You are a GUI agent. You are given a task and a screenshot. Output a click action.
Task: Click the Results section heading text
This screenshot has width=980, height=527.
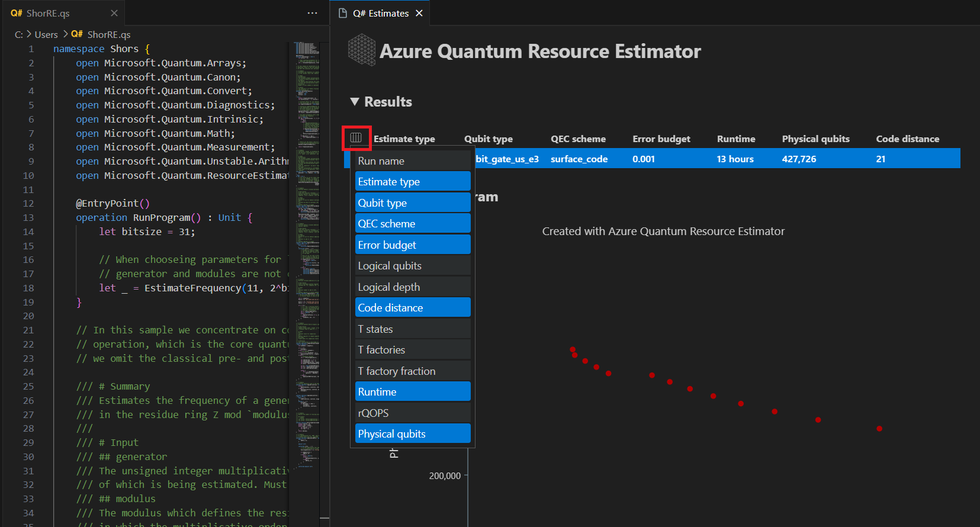[x=388, y=102]
